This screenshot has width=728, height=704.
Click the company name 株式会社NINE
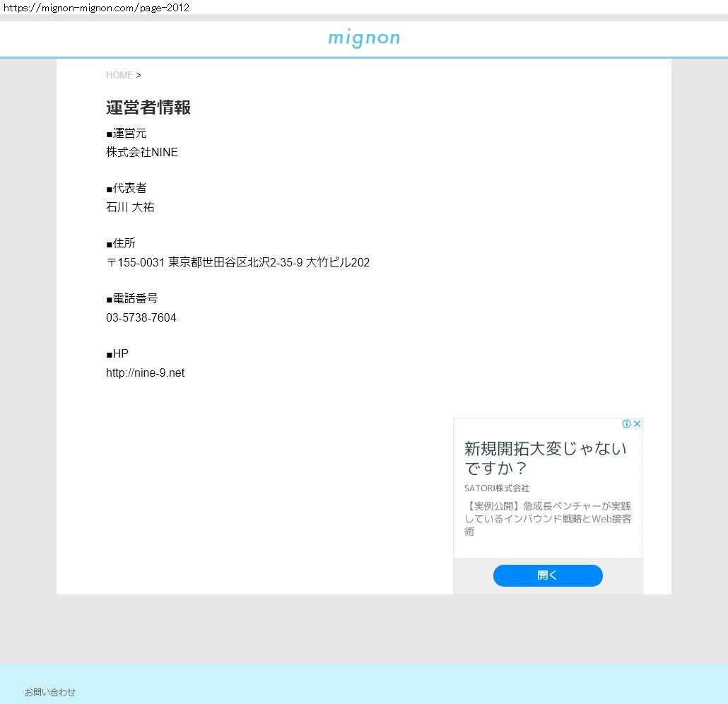coord(142,152)
